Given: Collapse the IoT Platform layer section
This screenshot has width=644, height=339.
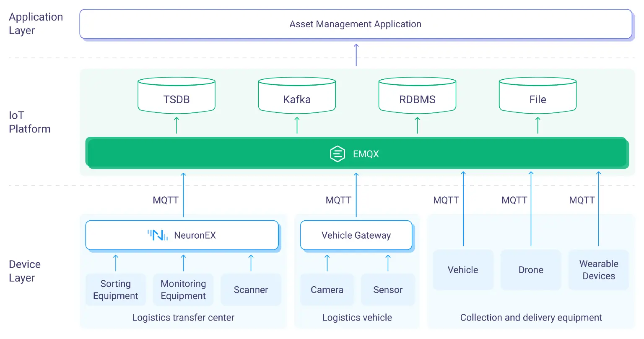Looking at the screenshot, I should [29, 122].
